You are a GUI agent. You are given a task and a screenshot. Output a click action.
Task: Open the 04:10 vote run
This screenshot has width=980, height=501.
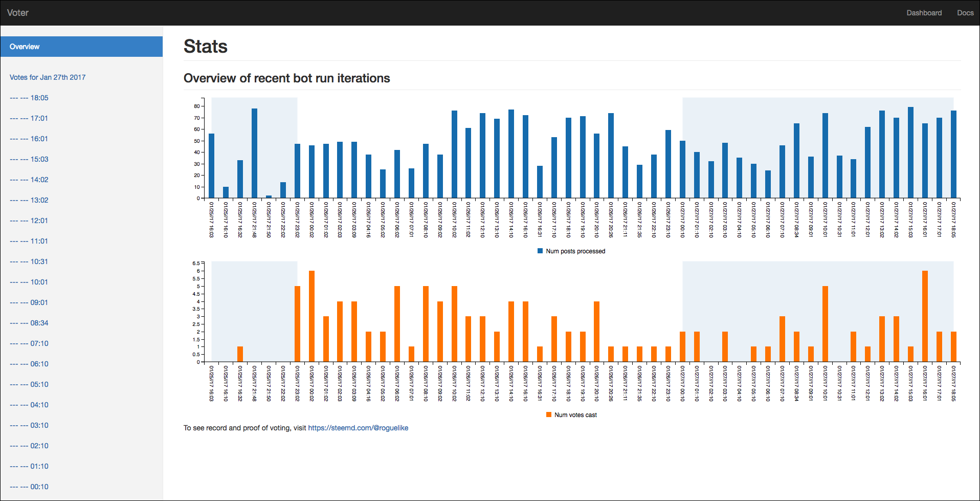pyautogui.click(x=29, y=405)
